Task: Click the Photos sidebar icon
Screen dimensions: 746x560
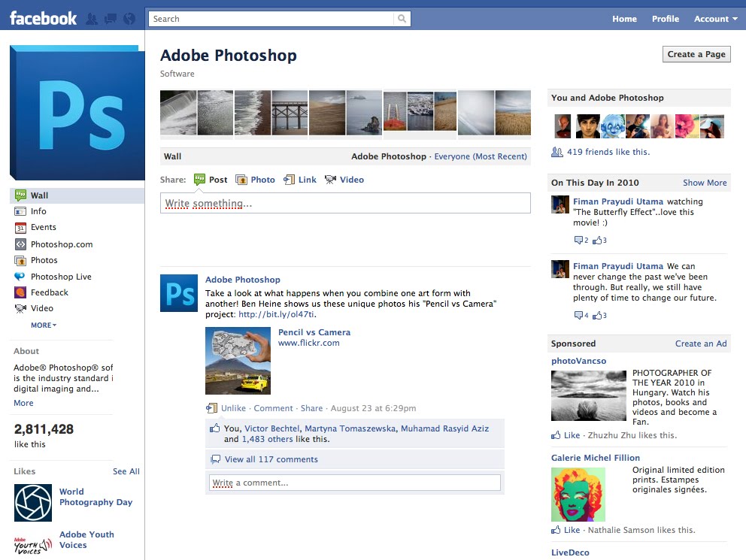Action: 20,261
